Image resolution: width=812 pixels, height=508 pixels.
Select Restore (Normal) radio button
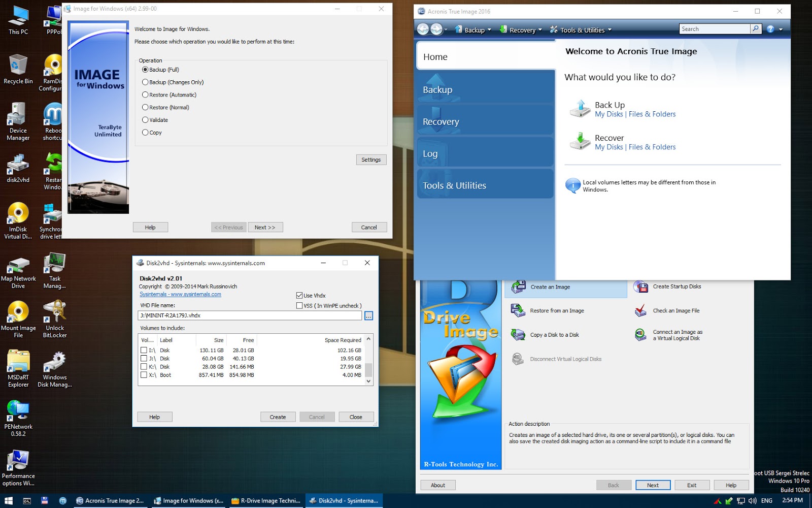click(145, 107)
